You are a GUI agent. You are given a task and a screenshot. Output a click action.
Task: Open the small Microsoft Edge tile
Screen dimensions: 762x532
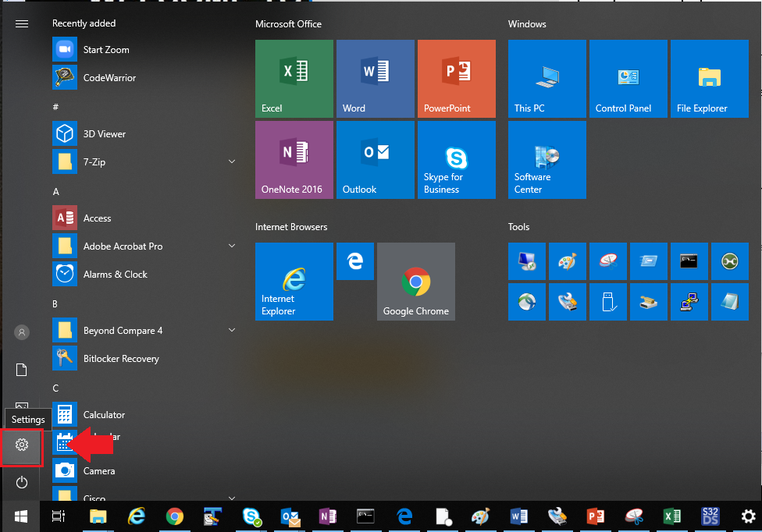coord(355,261)
